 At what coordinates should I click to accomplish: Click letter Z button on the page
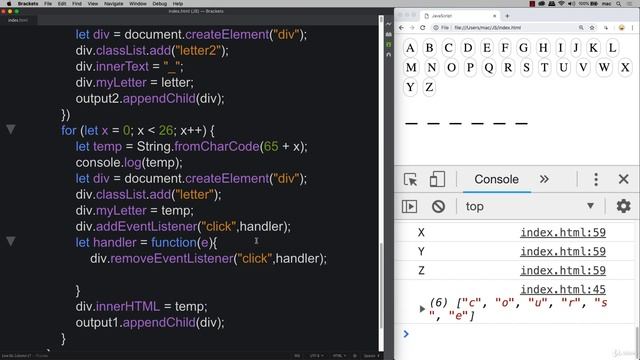(429, 87)
